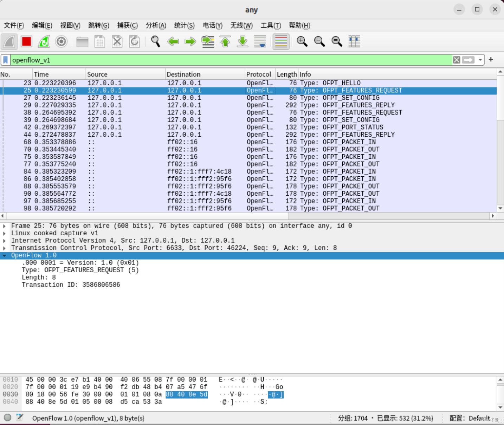Select packet 27 OFPT_SET_CONFIG row
The height and width of the screenshot is (425, 504).
click(x=248, y=98)
